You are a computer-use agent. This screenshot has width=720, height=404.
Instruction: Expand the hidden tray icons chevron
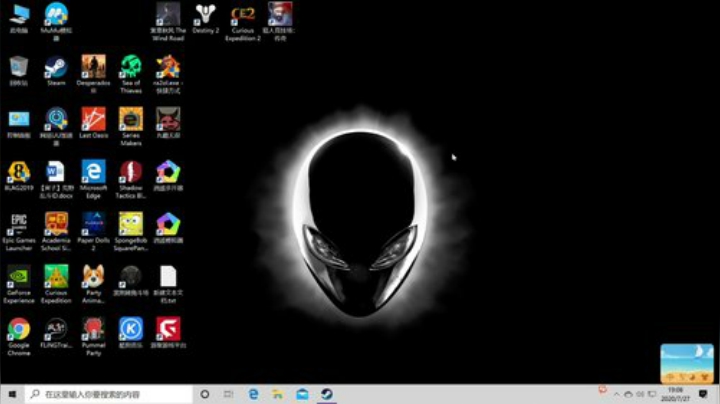coord(616,394)
